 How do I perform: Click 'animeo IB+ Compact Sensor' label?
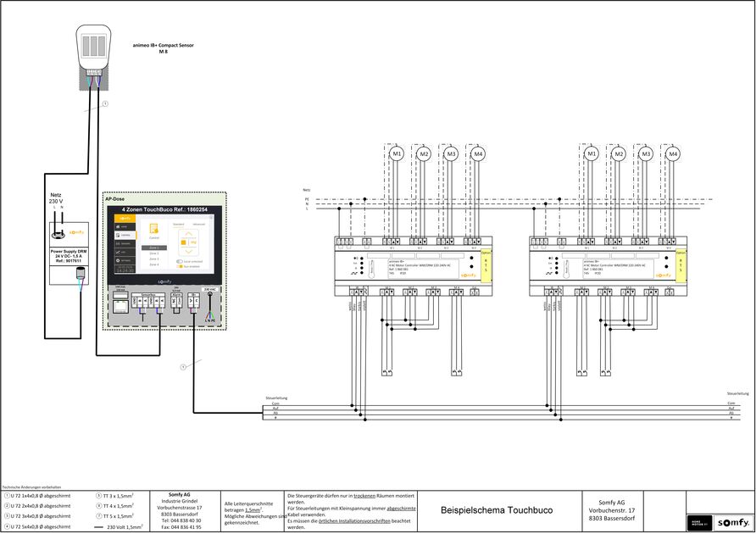click(164, 45)
